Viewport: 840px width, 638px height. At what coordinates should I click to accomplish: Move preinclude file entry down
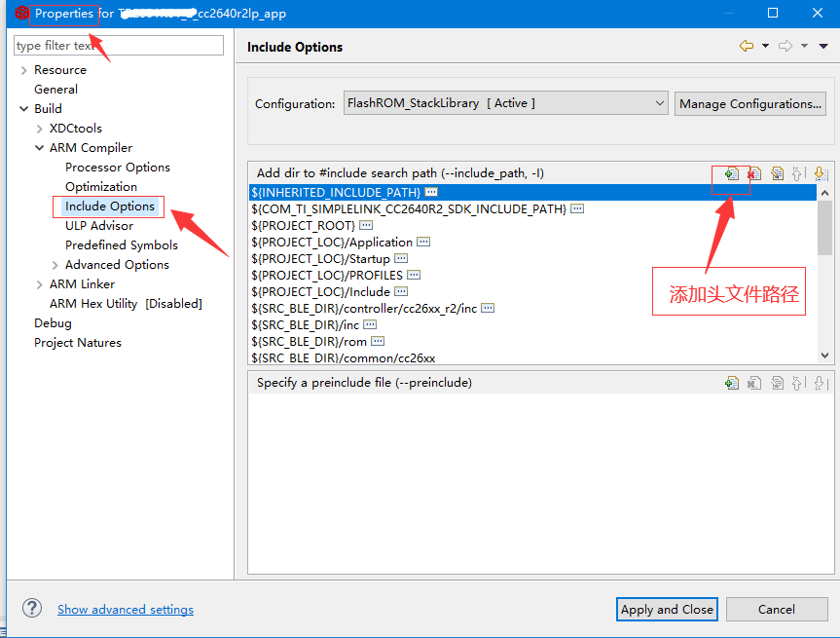point(821,383)
